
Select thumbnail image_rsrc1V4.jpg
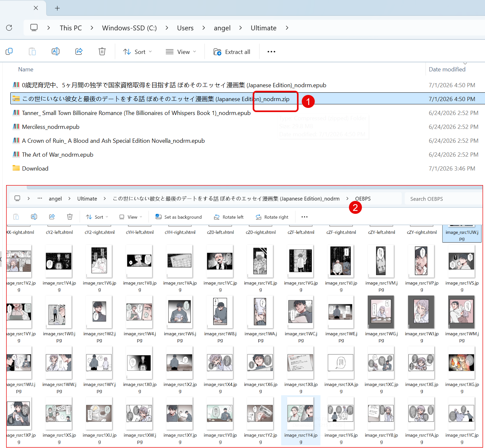coord(59,268)
